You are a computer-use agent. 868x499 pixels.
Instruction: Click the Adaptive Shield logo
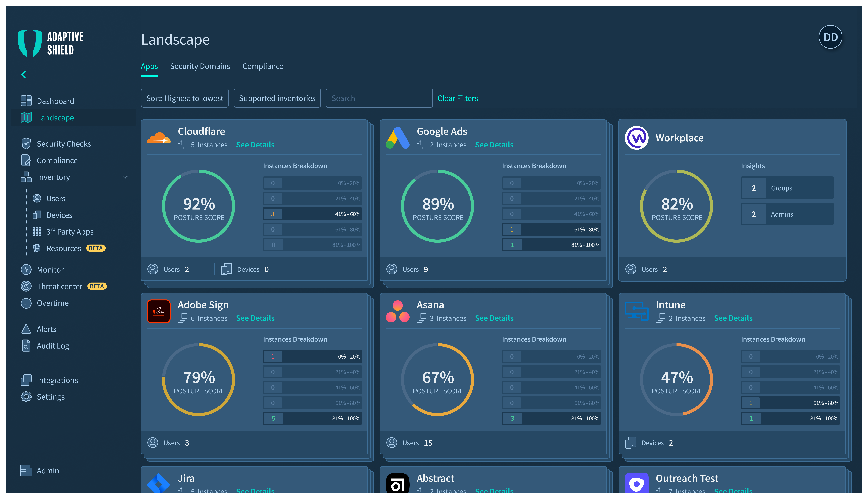click(x=51, y=43)
